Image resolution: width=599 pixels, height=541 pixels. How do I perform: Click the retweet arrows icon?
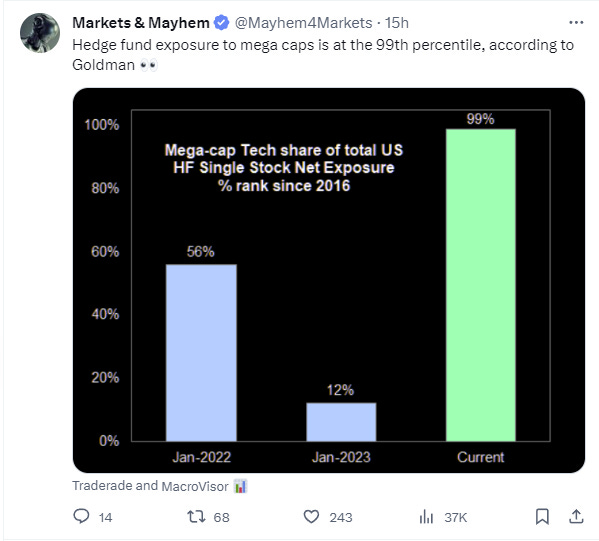196,517
